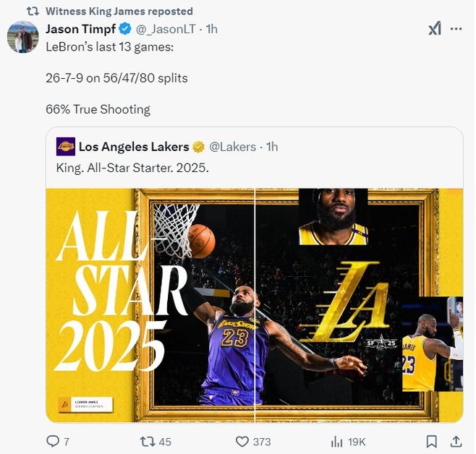The image size is (476, 454).
Task: Open the three-dots More options menu
Action: [x=456, y=29]
